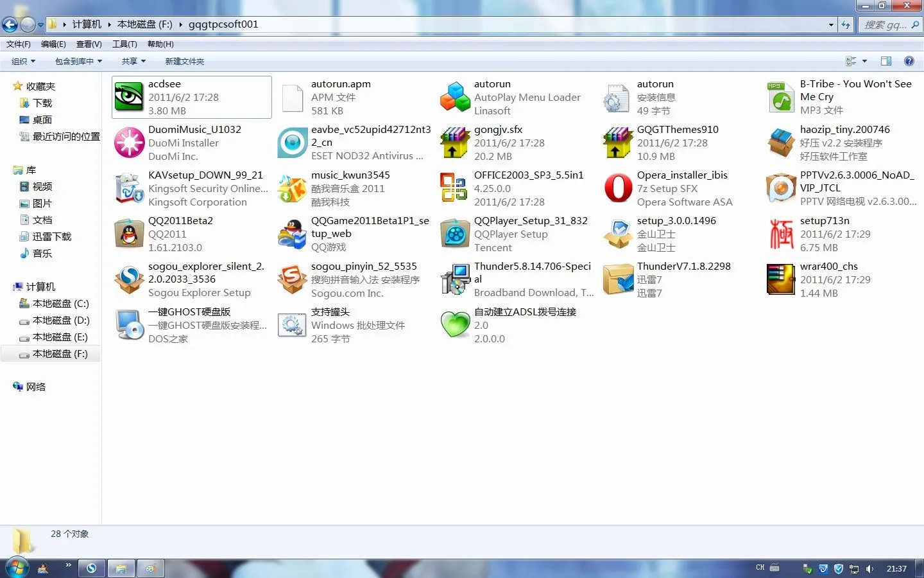Toggle the preview pane button

(886, 61)
